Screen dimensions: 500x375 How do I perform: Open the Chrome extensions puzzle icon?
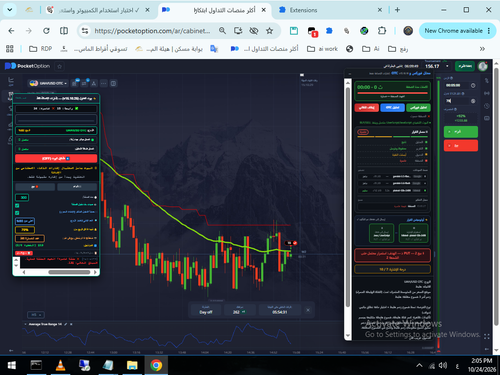tap(382, 31)
